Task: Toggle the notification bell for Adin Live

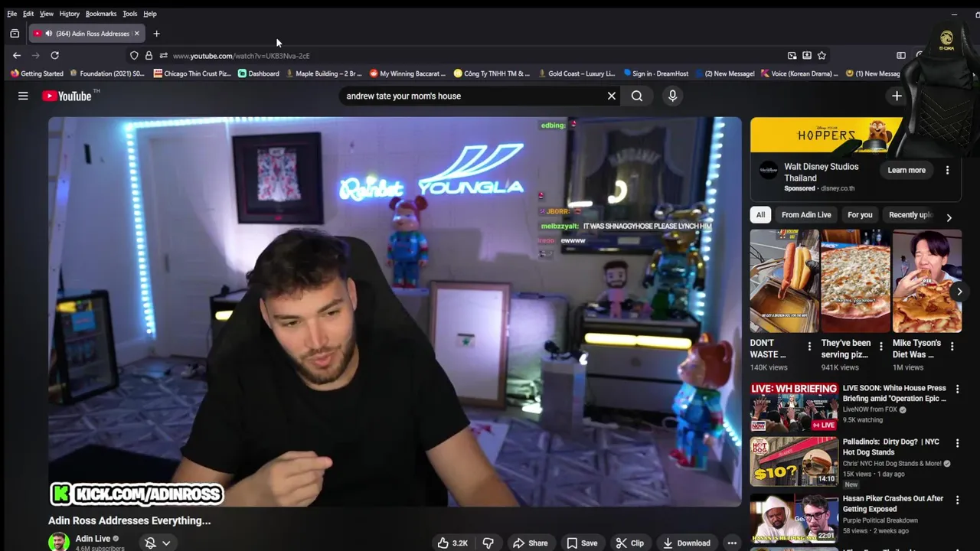Action: [x=150, y=543]
